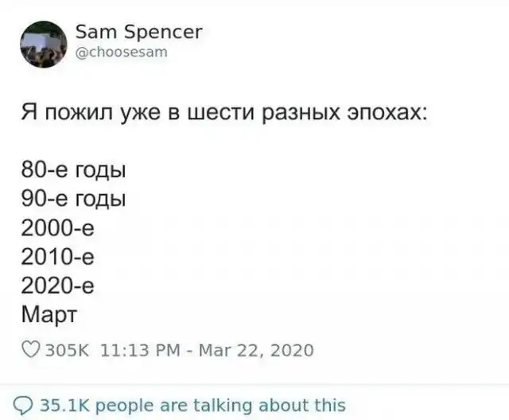
Task: Open Sam Spencer's profile avatar
Action: pos(44,44)
